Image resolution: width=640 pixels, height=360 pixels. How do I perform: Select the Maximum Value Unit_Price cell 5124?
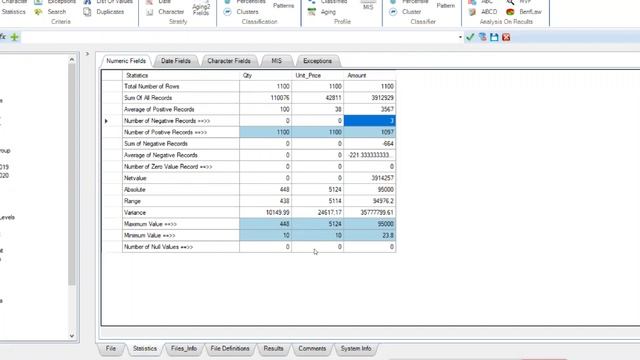[318, 224]
